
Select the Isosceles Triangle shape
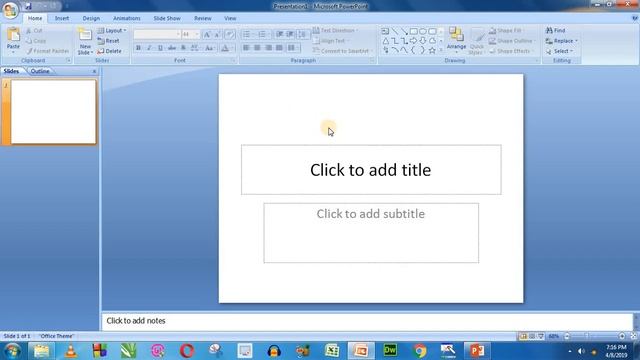point(385,41)
